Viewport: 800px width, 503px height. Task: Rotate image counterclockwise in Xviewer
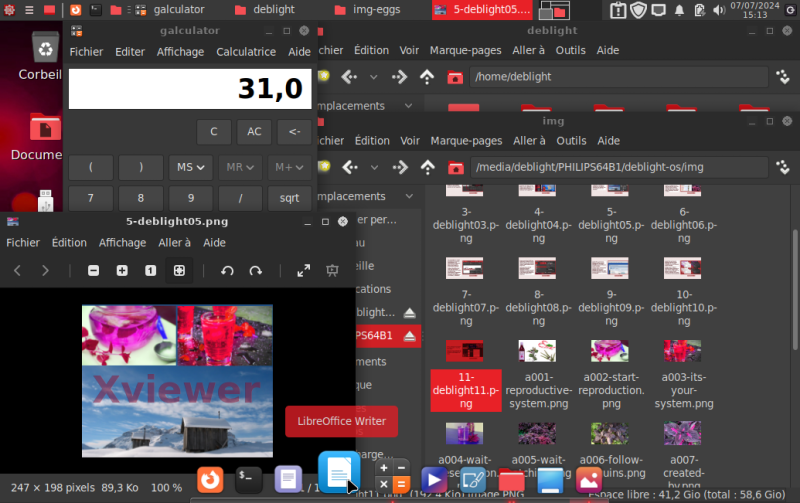(x=227, y=271)
